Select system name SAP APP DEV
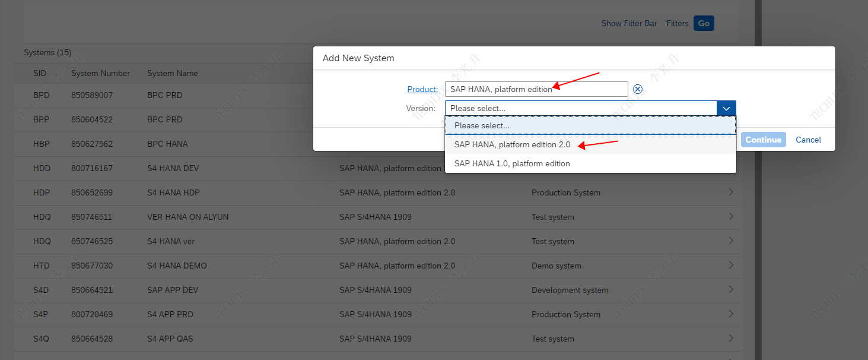 [173, 290]
